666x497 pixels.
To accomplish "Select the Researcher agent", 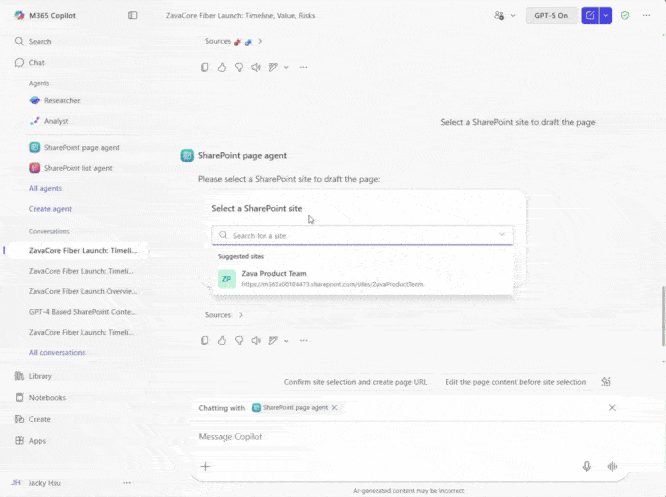I will (x=55, y=100).
